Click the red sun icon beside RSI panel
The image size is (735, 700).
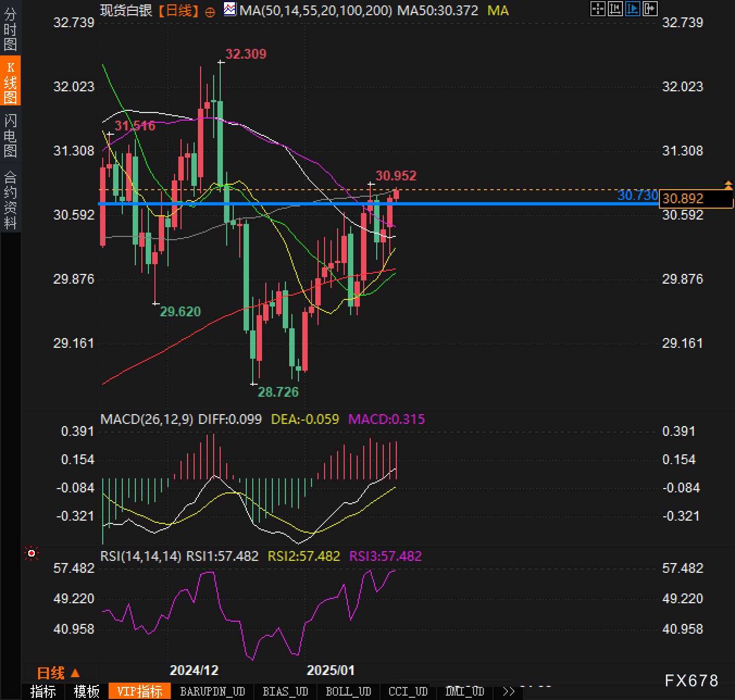point(32,553)
